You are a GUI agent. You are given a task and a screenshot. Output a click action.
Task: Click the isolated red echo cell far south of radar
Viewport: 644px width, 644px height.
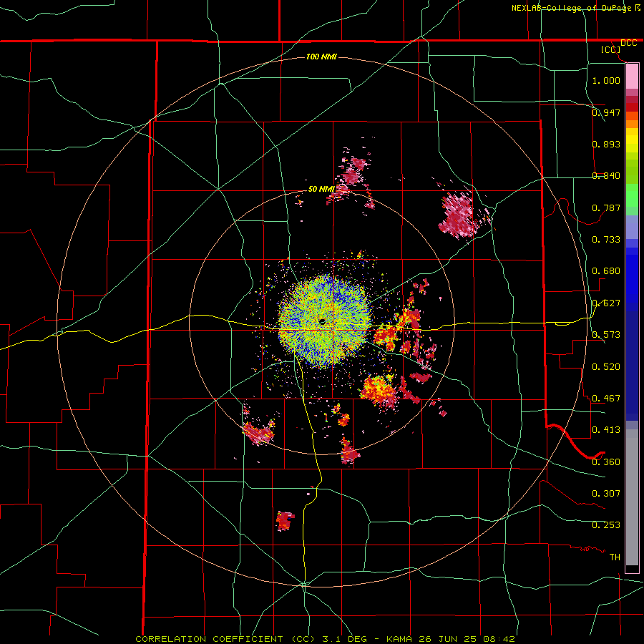click(285, 521)
